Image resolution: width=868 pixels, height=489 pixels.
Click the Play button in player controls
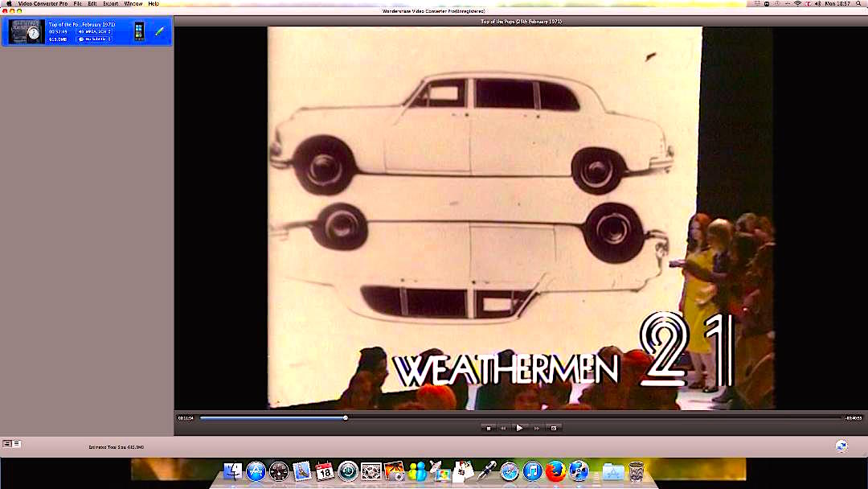click(x=519, y=428)
